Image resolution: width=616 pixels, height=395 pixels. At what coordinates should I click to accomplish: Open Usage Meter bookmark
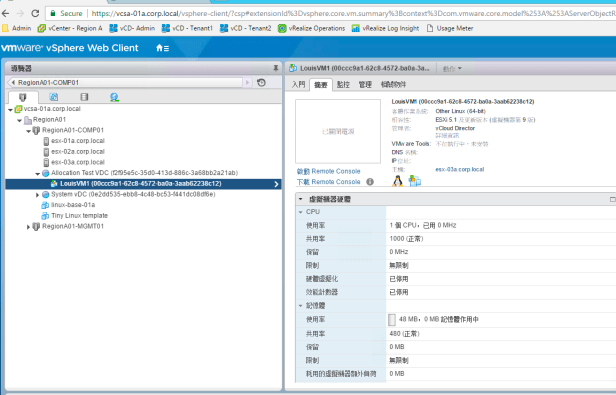450,28
